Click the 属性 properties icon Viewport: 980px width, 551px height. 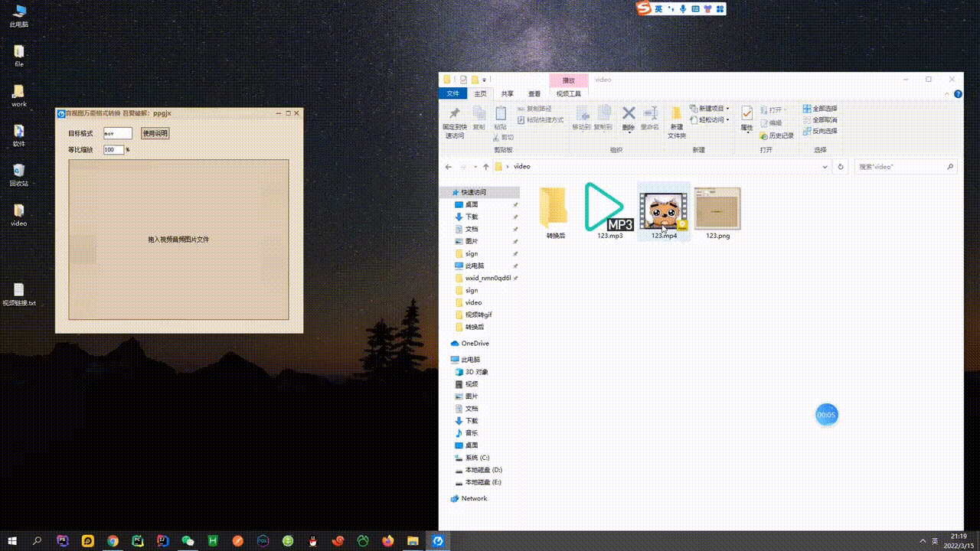(x=746, y=116)
